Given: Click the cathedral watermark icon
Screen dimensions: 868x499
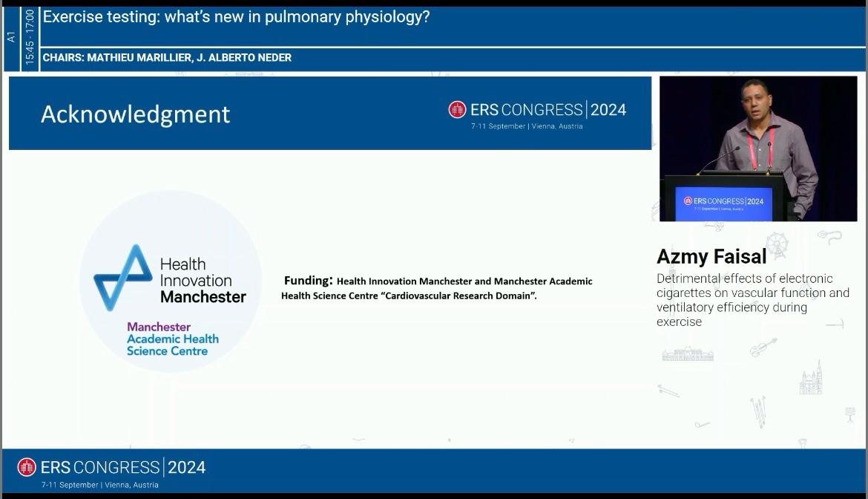Looking at the screenshot, I should click(811, 379).
